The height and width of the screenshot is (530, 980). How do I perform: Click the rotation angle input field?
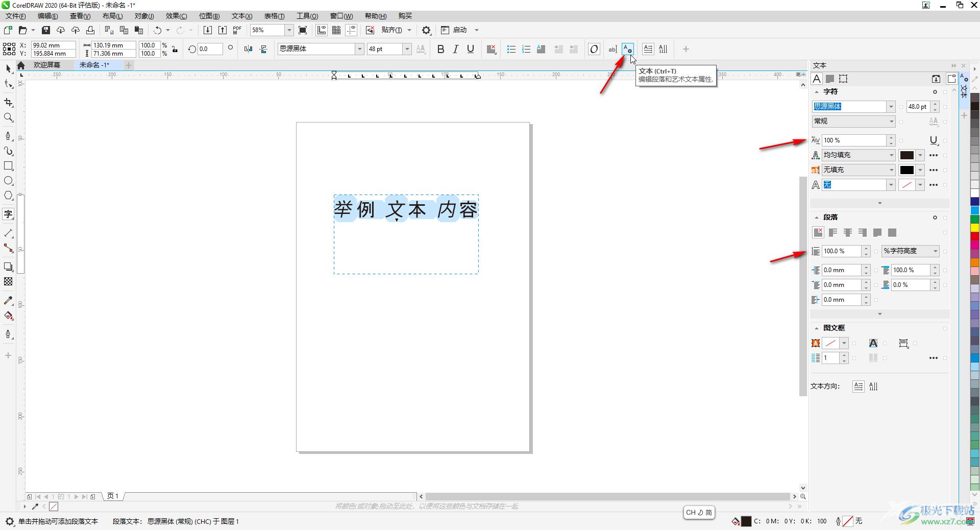point(210,49)
